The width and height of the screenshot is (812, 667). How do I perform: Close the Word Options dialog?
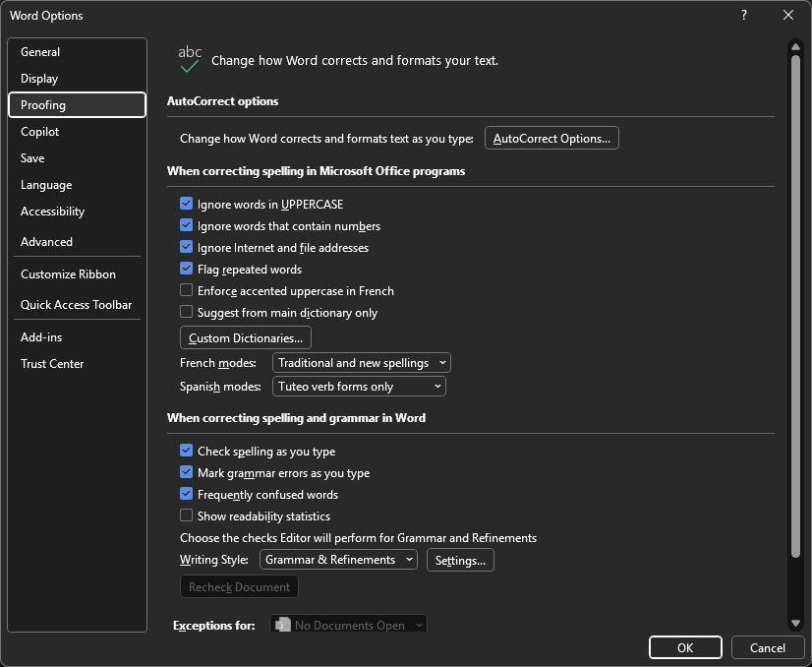788,15
